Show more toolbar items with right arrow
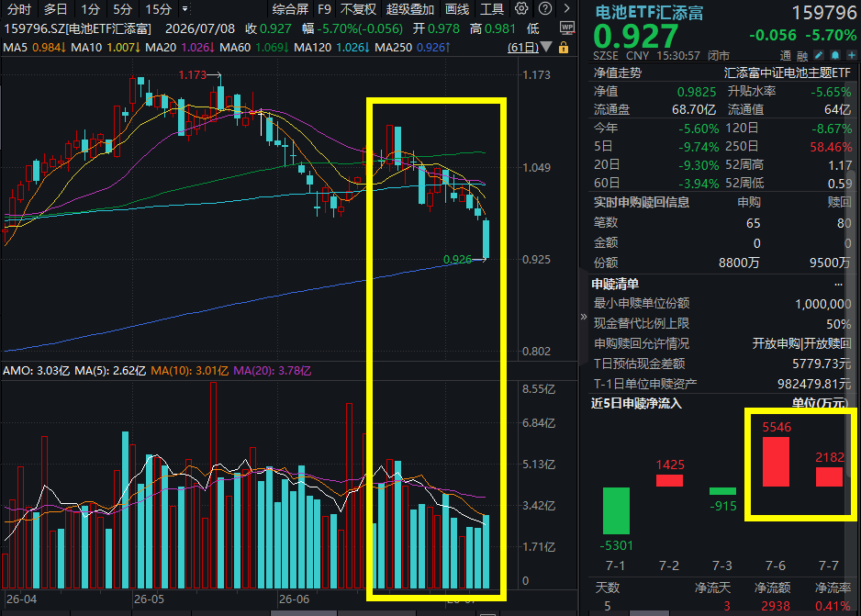The image size is (861, 616). click(566, 9)
